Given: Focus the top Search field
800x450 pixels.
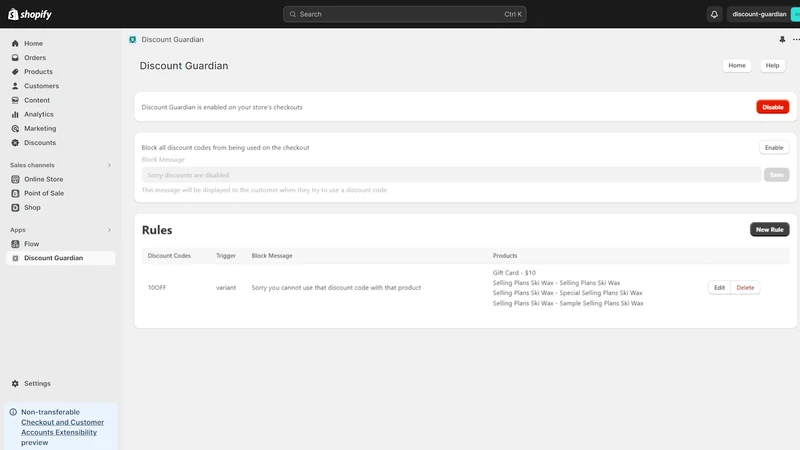Looking at the screenshot, I should point(405,14).
